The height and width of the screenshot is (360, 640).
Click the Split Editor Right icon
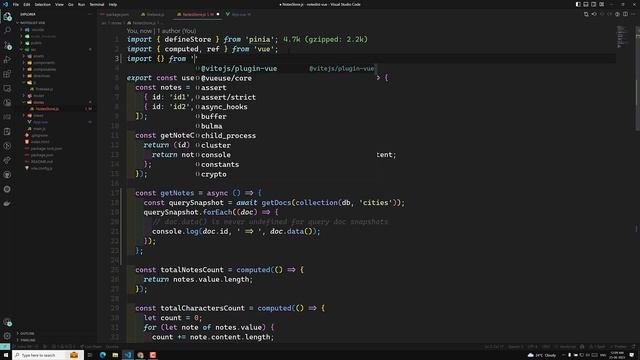pyautogui.click(x=625, y=14)
